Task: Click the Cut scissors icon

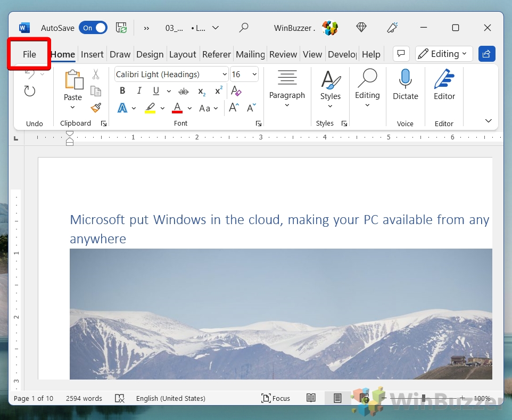Action: point(96,74)
